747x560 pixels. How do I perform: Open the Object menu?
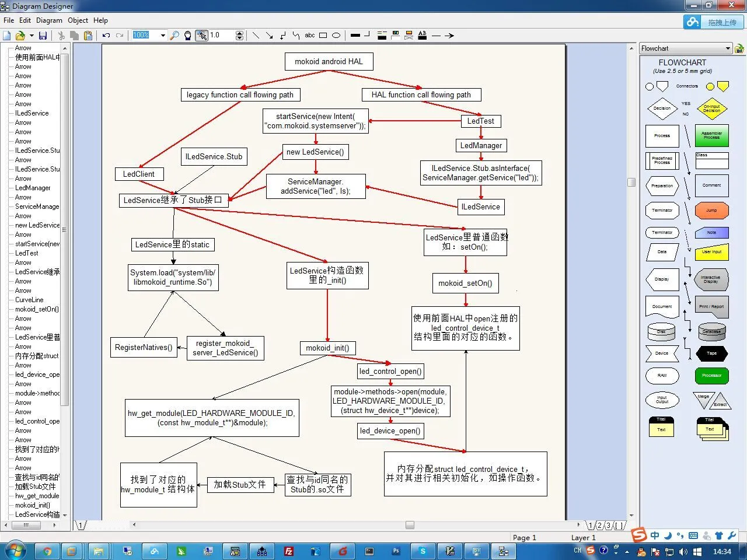[78, 20]
